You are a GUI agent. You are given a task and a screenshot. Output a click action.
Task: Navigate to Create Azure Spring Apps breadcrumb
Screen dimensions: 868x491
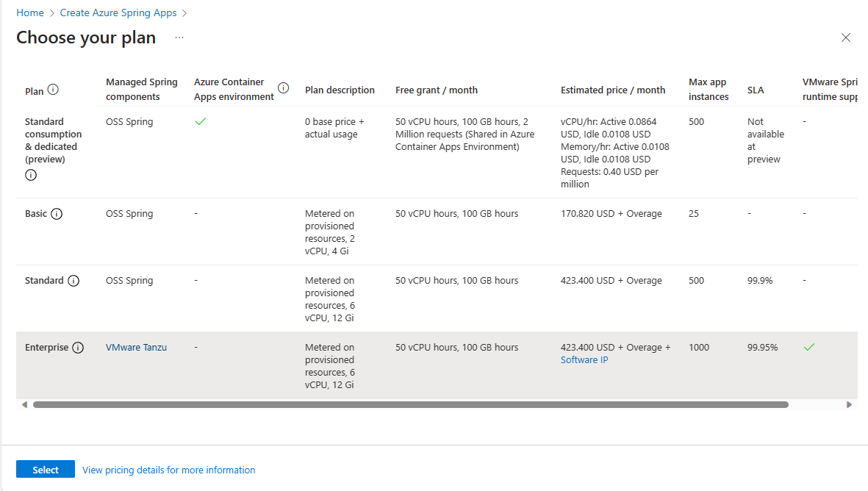[x=118, y=13]
